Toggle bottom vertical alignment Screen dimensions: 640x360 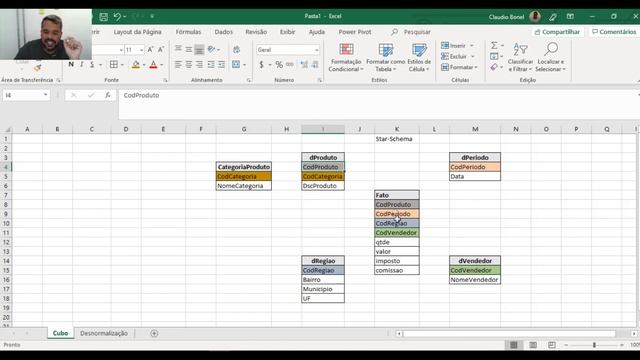pos(199,49)
